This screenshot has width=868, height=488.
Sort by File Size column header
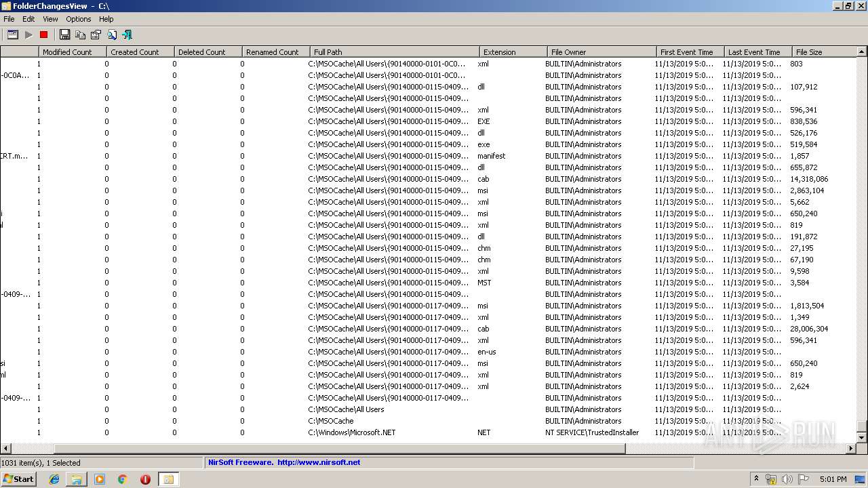[x=824, y=52]
